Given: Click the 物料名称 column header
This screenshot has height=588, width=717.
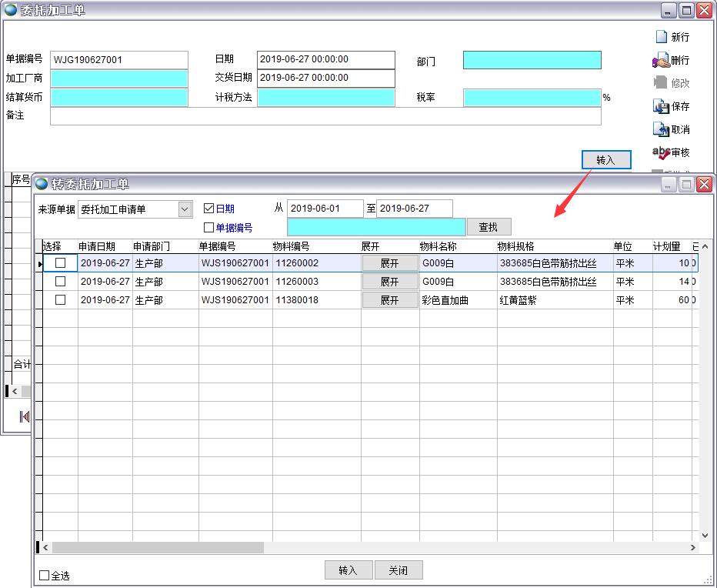Looking at the screenshot, I should [439, 246].
